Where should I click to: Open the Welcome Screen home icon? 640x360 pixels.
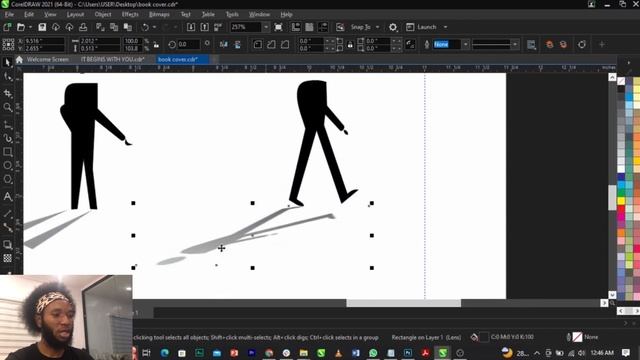[x=19, y=60]
